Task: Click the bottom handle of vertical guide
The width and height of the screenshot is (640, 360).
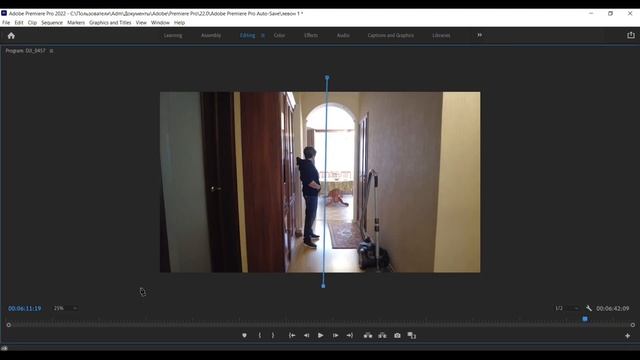Action: coord(323,286)
